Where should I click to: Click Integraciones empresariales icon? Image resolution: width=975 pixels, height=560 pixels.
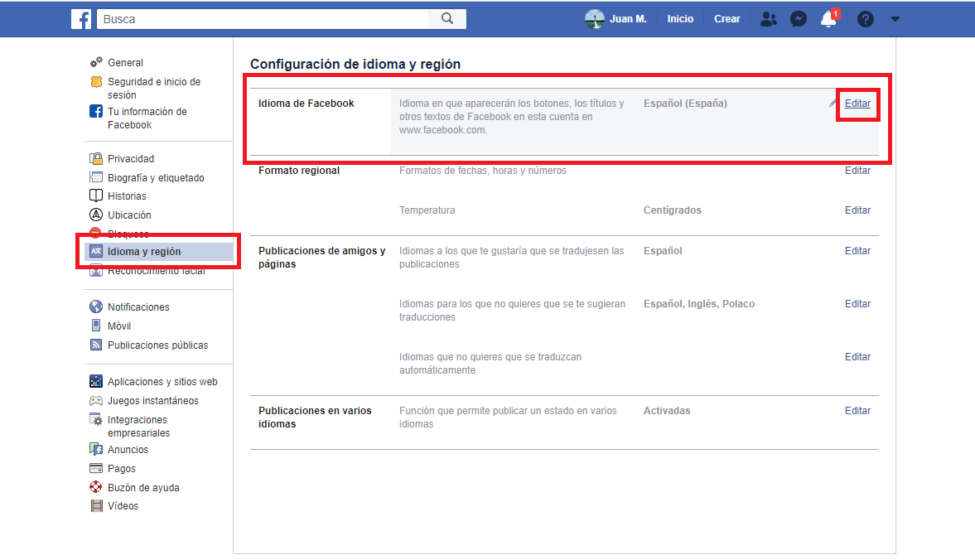(96, 419)
